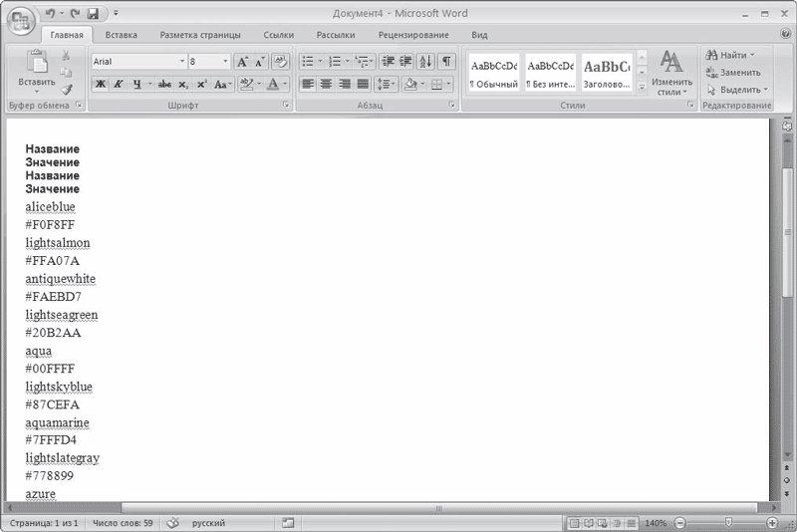Switch to the Рецензирование tab
The image size is (797, 532).
click(x=413, y=35)
